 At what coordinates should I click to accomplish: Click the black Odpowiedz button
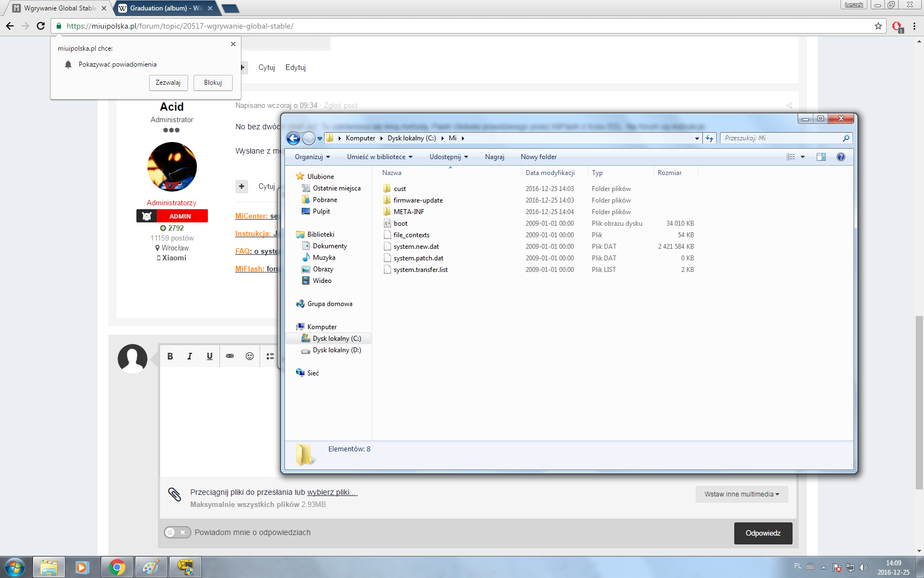point(763,533)
